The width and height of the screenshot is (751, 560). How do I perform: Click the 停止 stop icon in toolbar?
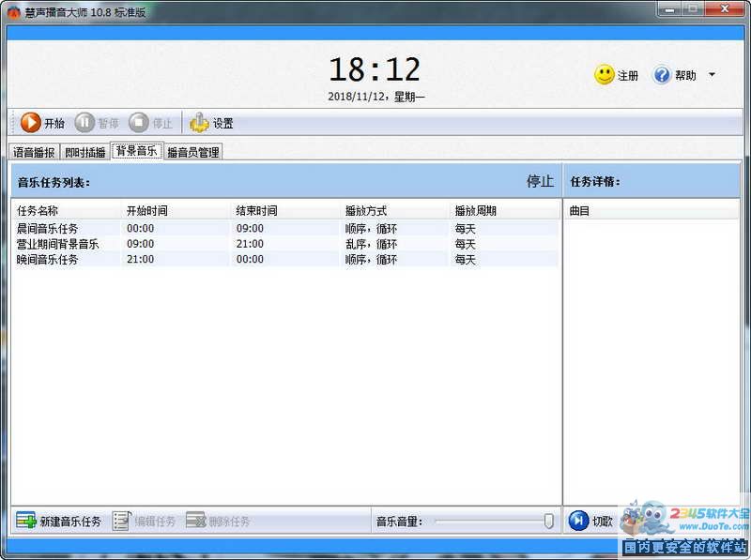pos(140,122)
